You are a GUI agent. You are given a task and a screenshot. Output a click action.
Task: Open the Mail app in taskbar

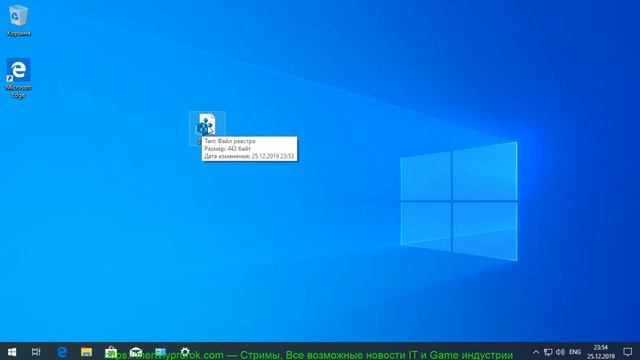tap(136, 352)
